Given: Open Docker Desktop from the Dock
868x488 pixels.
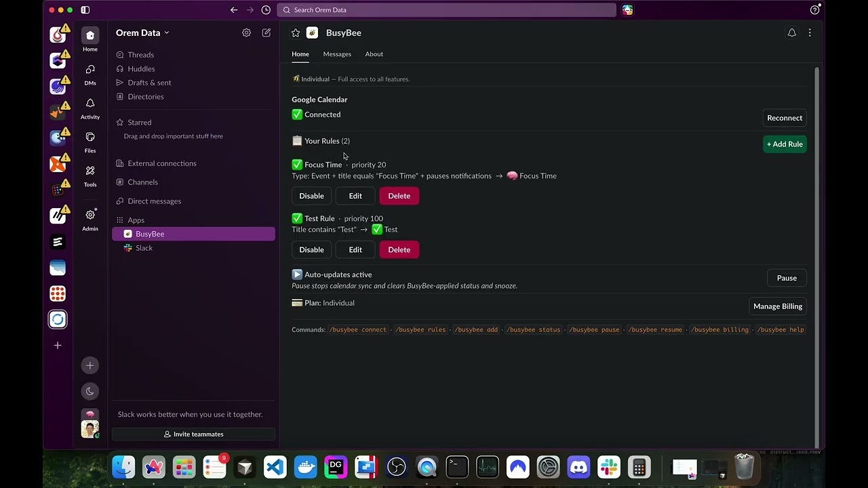Looking at the screenshot, I should click(x=305, y=466).
